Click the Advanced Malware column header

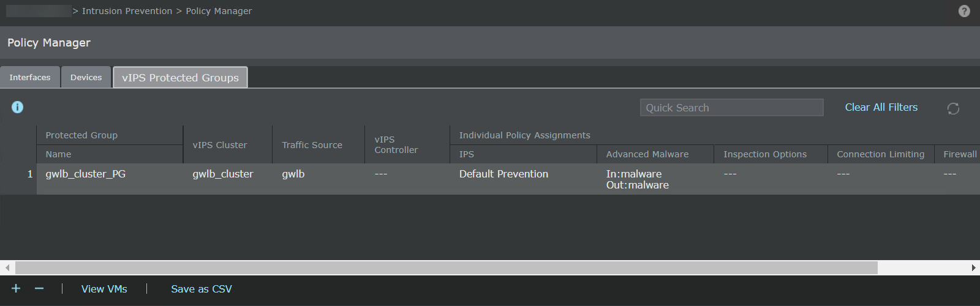point(655,154)
